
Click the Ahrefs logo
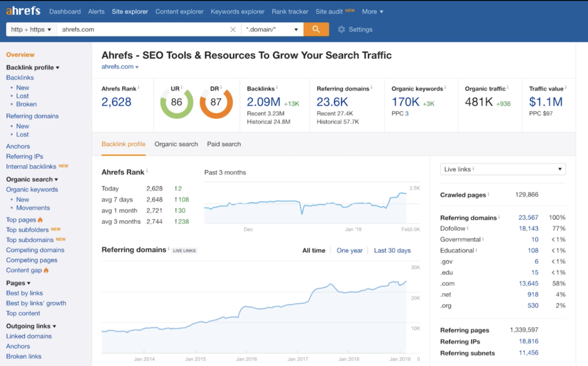(x=23, y=11)
